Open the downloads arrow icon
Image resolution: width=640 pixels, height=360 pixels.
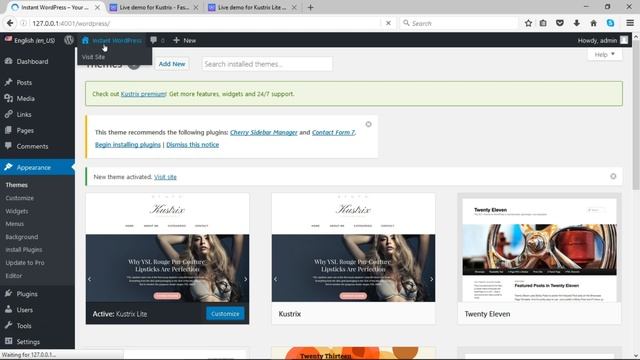(577, 23)
